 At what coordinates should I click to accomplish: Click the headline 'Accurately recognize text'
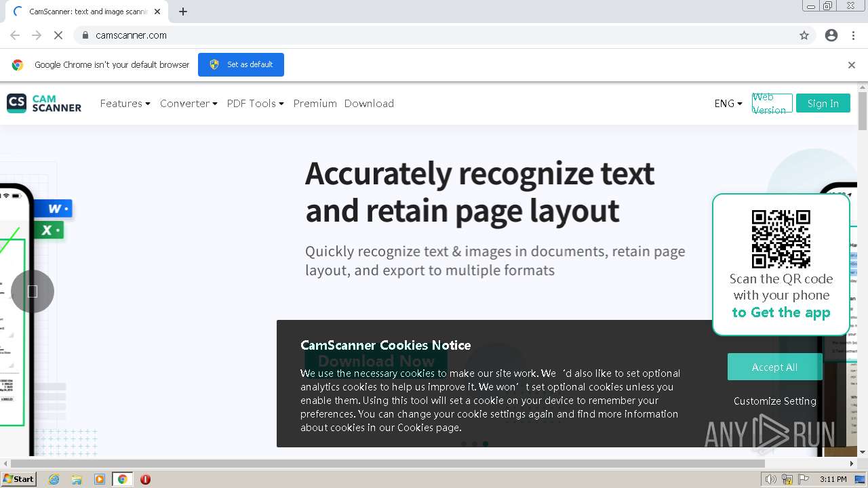(x=479, y=173)
